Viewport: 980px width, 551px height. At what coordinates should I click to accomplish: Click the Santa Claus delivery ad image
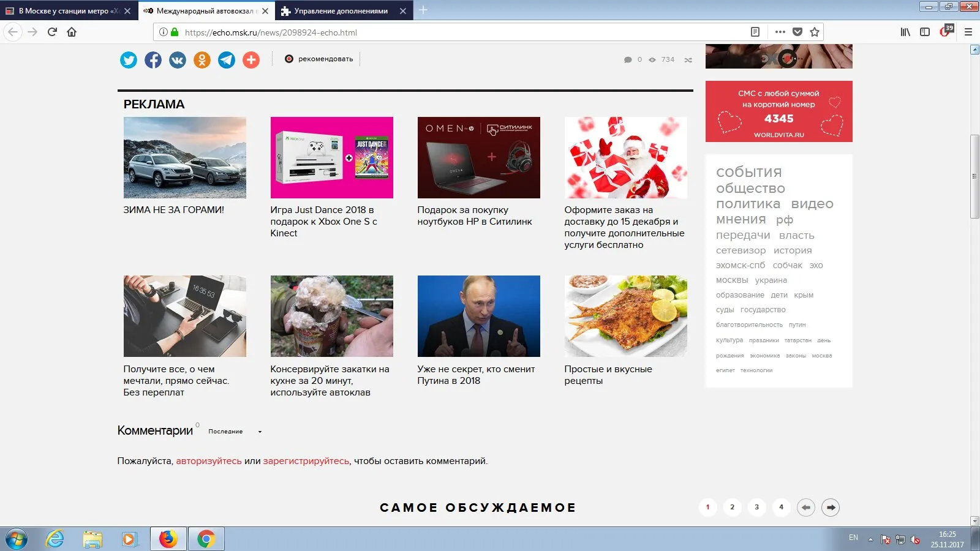click(626, 157)
